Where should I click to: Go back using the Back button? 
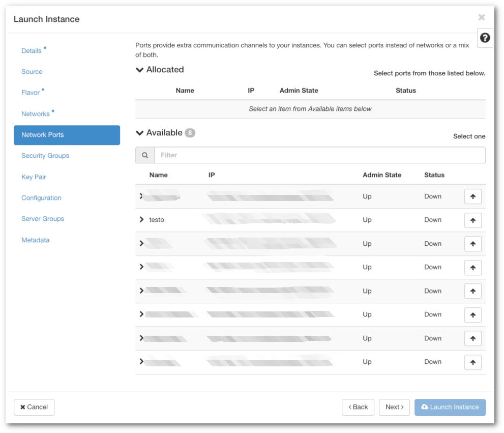coord(358,407)
